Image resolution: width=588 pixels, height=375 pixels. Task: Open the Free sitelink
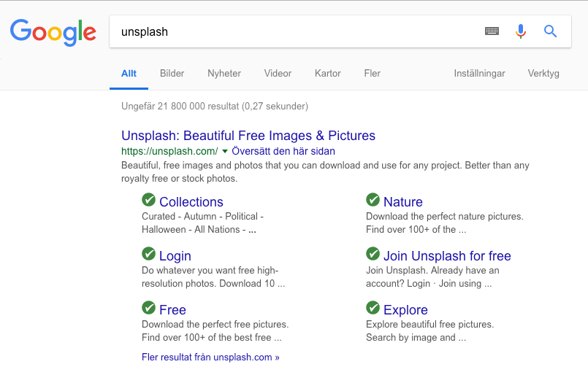[x=172, y=310]
